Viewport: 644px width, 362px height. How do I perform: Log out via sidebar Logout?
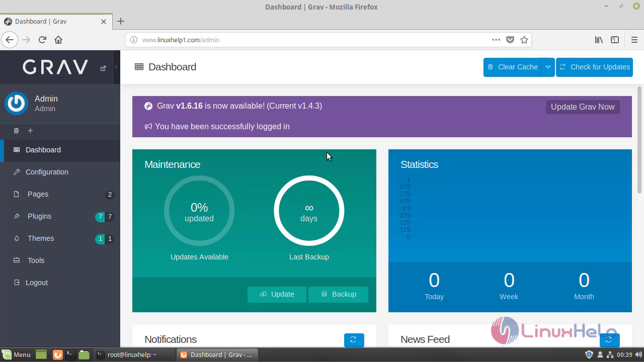pos(60,283)
